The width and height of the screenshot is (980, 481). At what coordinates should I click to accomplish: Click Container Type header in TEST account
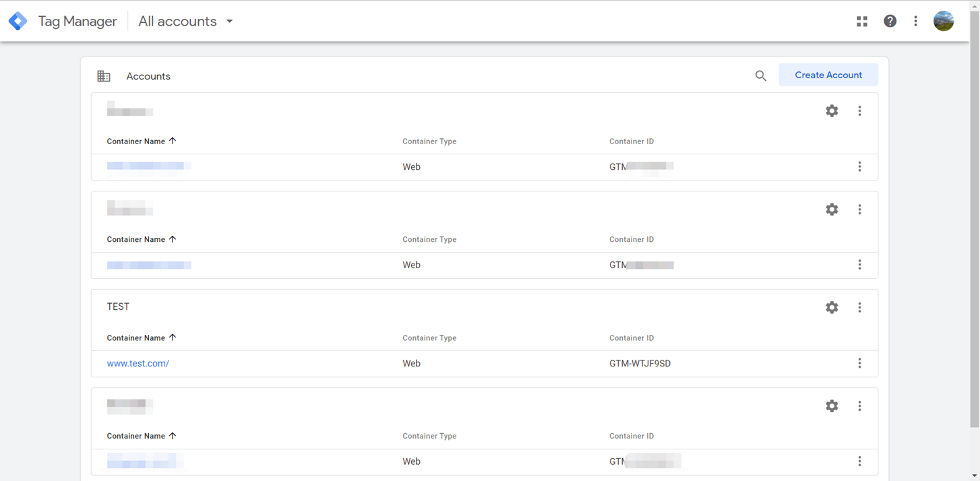pos(429,338)
